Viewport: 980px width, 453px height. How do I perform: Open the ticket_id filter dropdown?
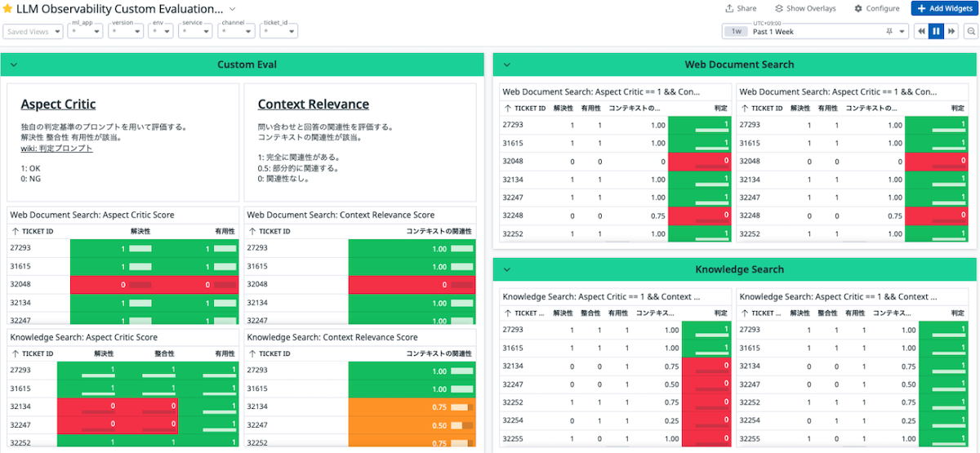[278, 32]
